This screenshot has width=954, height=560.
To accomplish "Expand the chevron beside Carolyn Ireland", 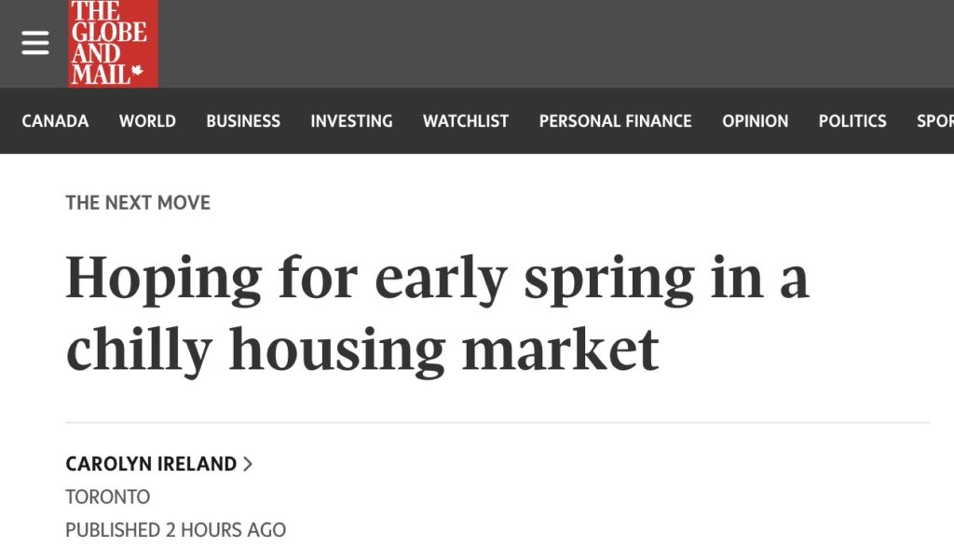I will [248, 464].
